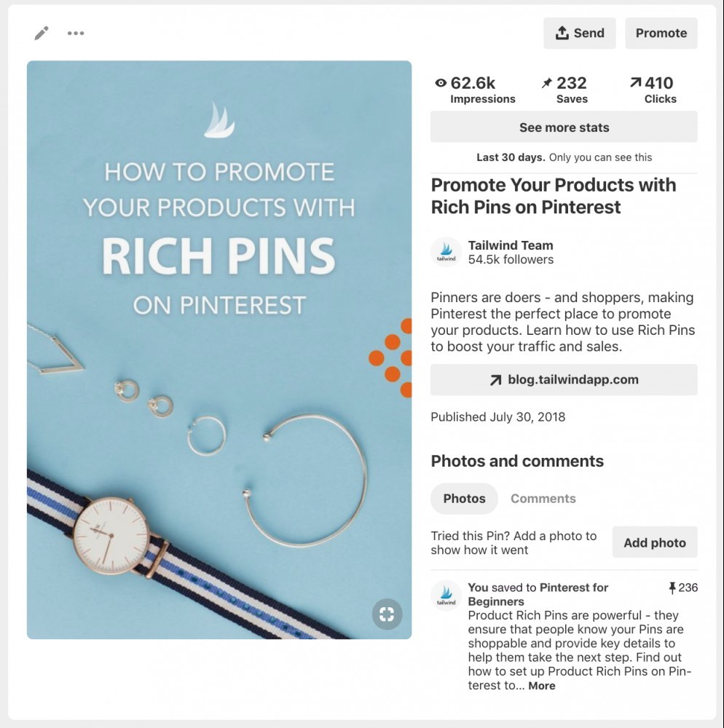Open the three-dot more options menu

pos(76,33)
